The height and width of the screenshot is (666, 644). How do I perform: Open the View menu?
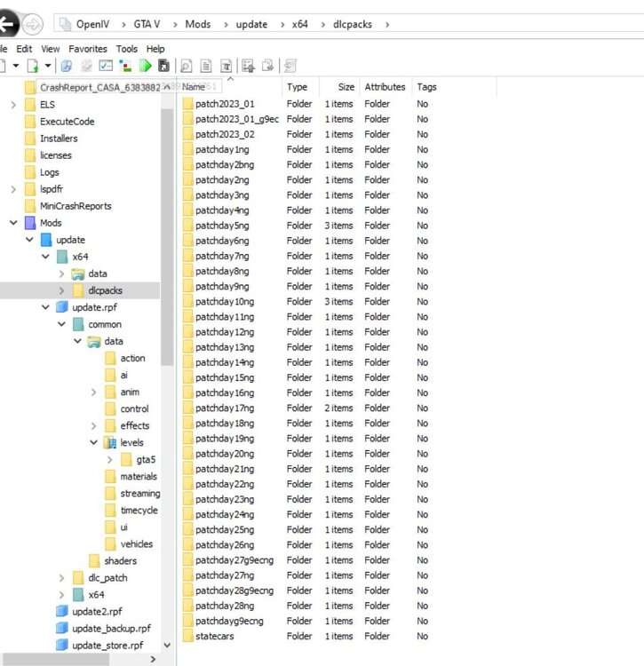coord(51,49)
